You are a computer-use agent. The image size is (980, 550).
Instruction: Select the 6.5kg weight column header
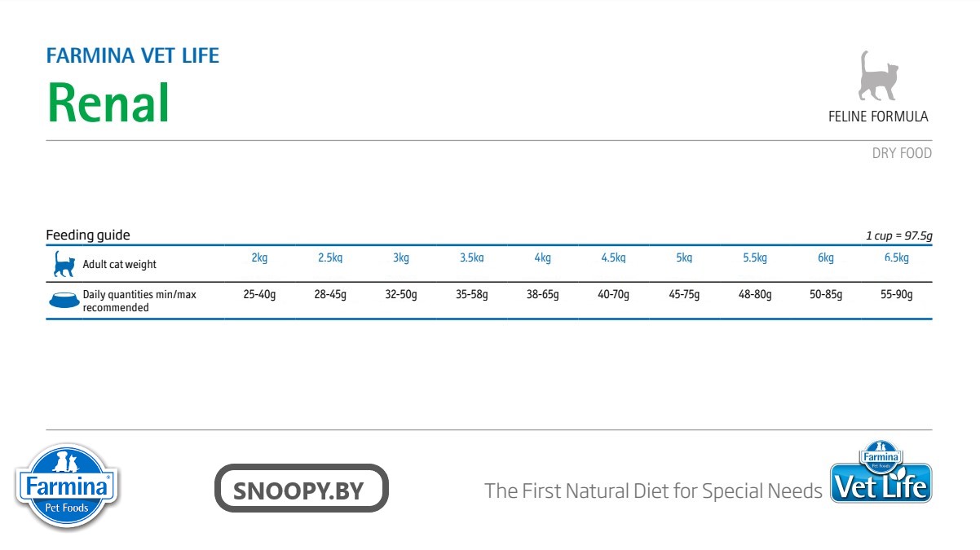click(896, 257)
